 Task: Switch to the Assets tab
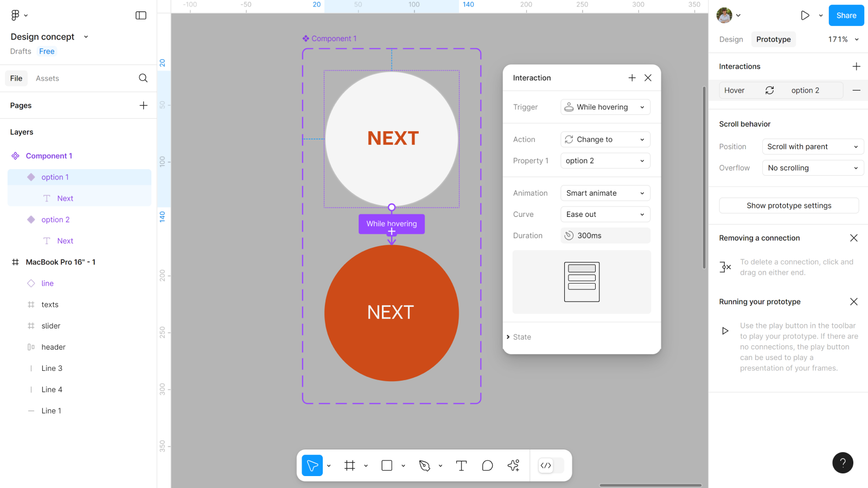[47, 78]
